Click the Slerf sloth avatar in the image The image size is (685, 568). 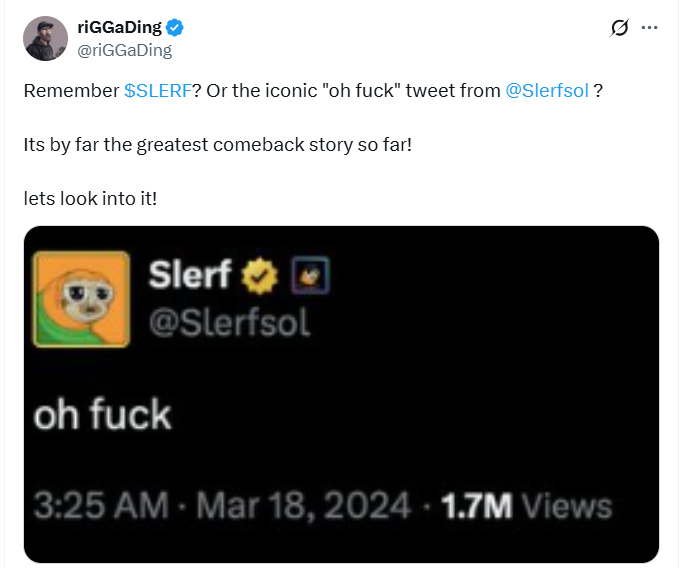point(82,299)
